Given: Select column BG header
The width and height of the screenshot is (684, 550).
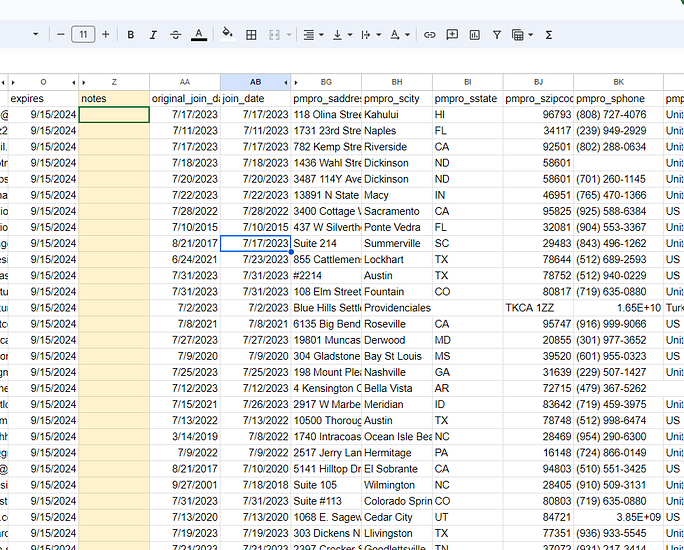Looking at the screenshot, I should coord(326,82).
